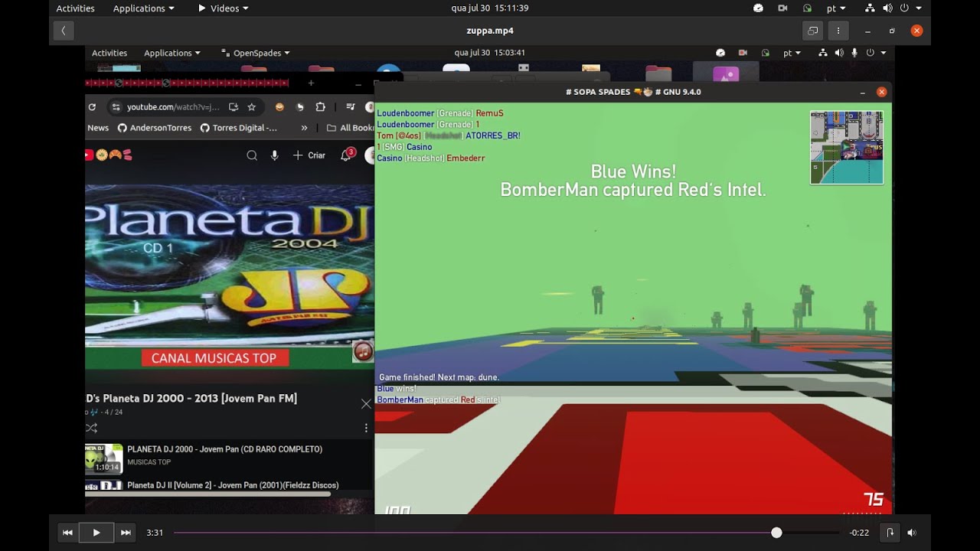Toggle fullscreen in the Videos header bar
Image resolution: width=980 pixels, height=551 pixels.
[813, 31]
